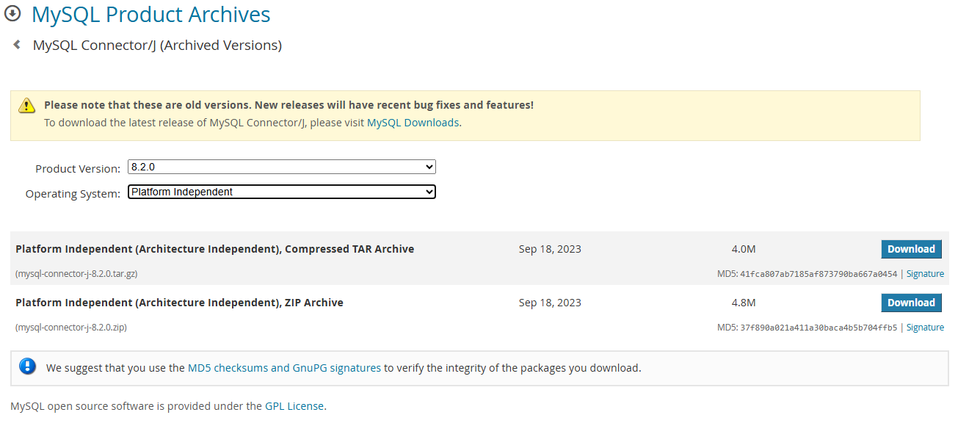Viewport: 980px width, 426px height.
Task: Open Signature link for the tar.gz file
Action: coord(925,274)
